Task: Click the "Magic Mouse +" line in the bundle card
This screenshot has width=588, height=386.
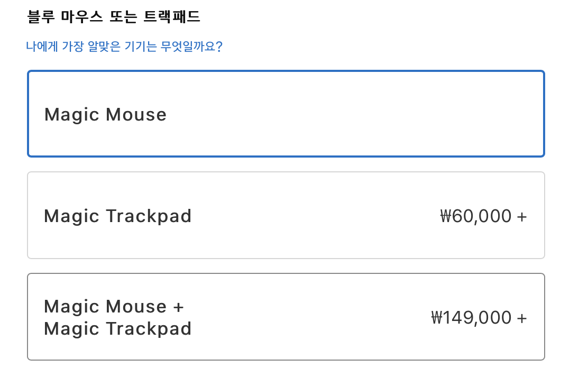Action: click(x=113, y=307)
